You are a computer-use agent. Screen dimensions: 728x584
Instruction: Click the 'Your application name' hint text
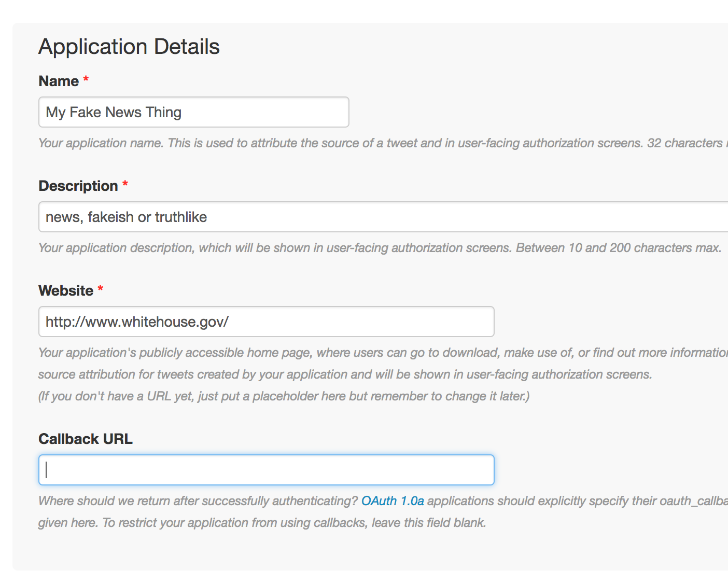coord(383,143)
